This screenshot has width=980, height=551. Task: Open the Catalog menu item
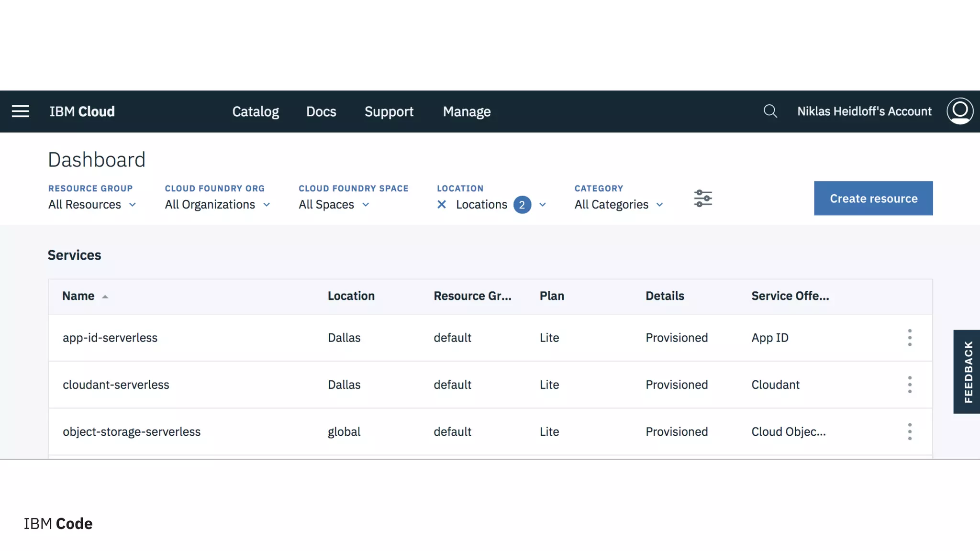click(x=256, y=111)
